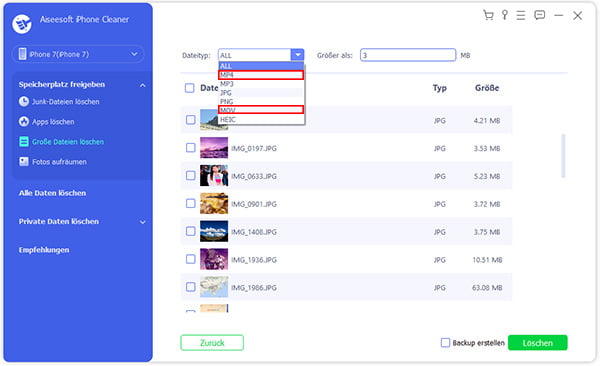The width and height of the screenshot is (600, 366).
Task: Click the Junk-Dateien löschen clock icon
Action: [24, 101]
